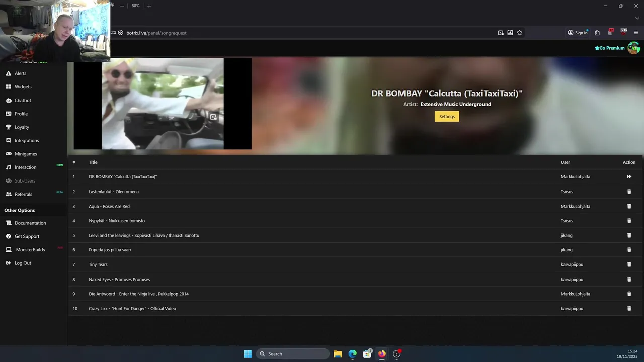Select Crazy Lixx Hunt For Danger title
The height and width of the screenshot is (362, 644).
(132, 308)
